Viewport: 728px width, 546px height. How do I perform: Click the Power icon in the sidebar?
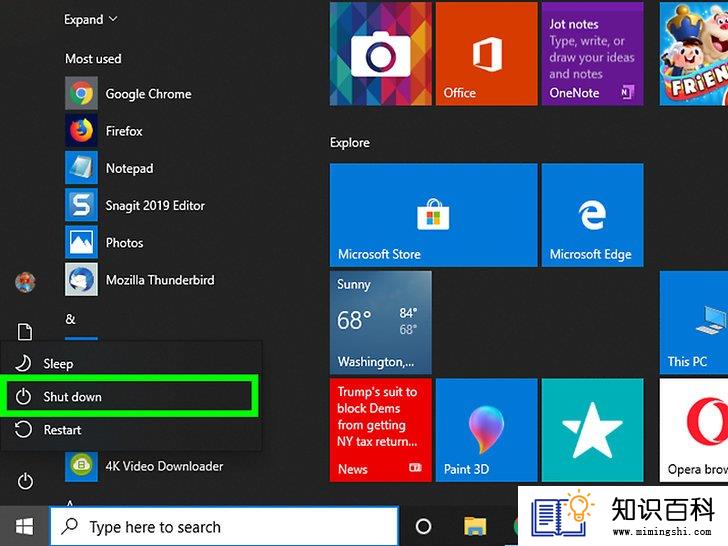tap(25, 481)
